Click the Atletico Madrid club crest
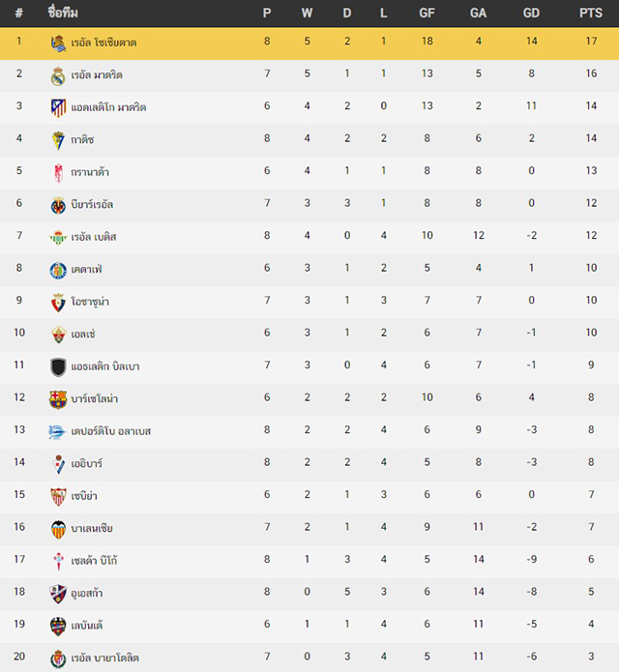The height and width of the screenshot is (672, 619). click(x=58, y=108)
